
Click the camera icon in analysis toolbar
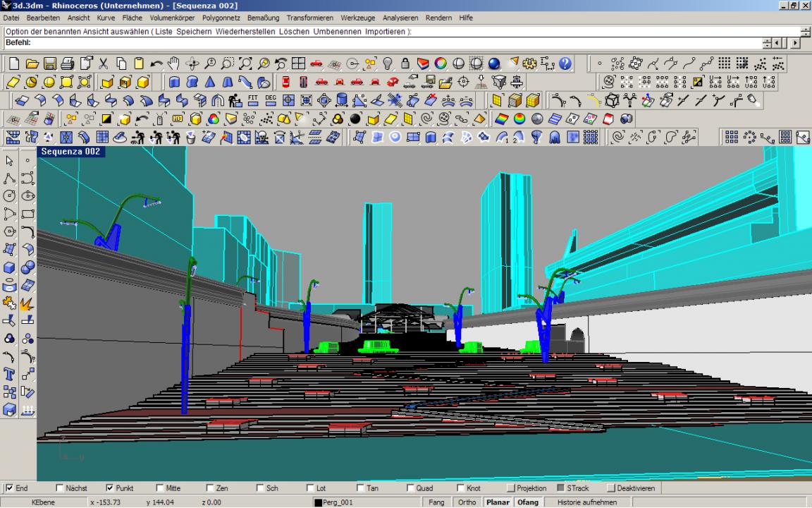tap(626, 119)
